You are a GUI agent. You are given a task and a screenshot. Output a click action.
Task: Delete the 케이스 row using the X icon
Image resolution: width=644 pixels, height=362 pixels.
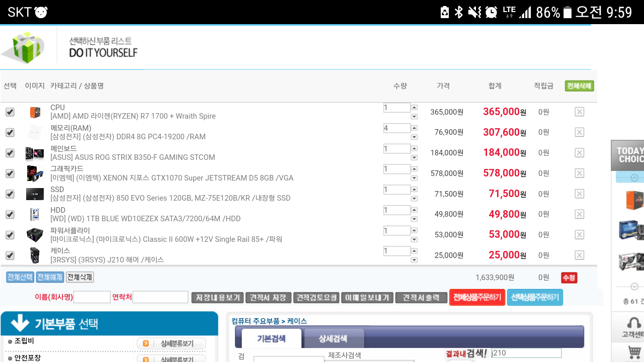579,255
